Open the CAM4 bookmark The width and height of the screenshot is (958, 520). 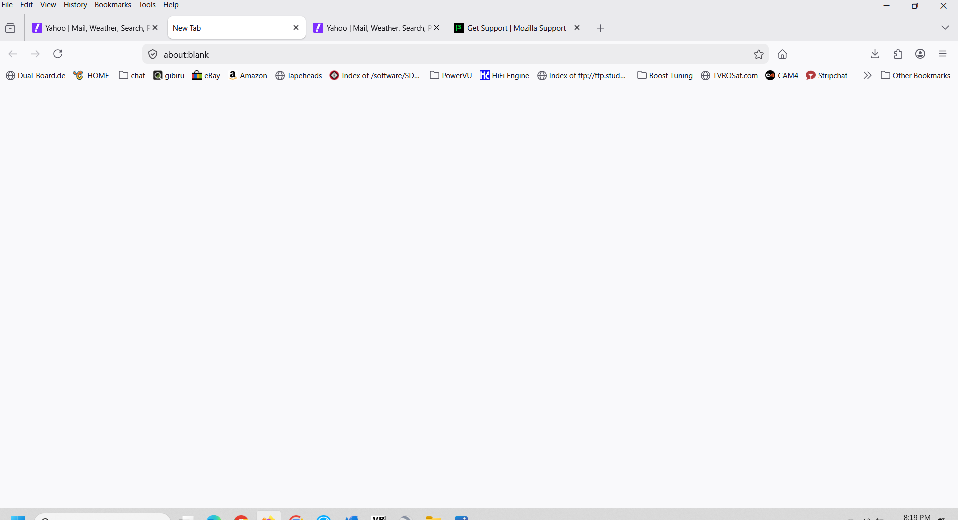click(782, 75)
